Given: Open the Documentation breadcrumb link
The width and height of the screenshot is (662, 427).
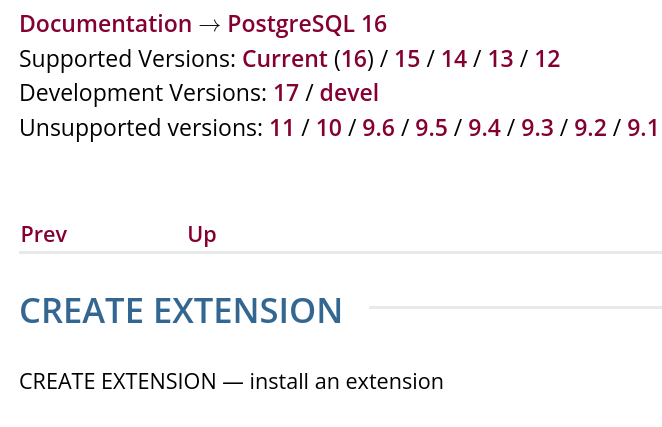Looking at the screenshot, I should click(105, 24).
